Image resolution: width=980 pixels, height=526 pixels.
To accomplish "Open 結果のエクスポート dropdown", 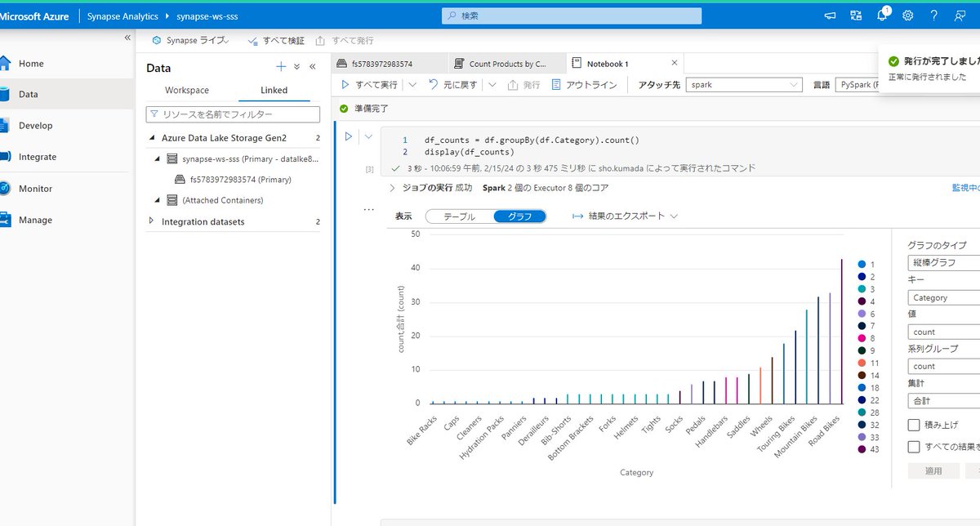I will coord(625,216).
